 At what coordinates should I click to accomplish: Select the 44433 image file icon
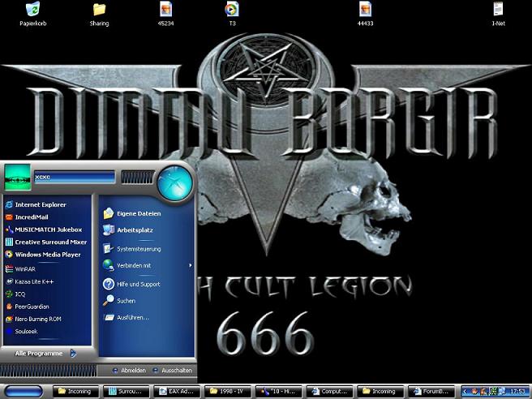pos(365,14)
